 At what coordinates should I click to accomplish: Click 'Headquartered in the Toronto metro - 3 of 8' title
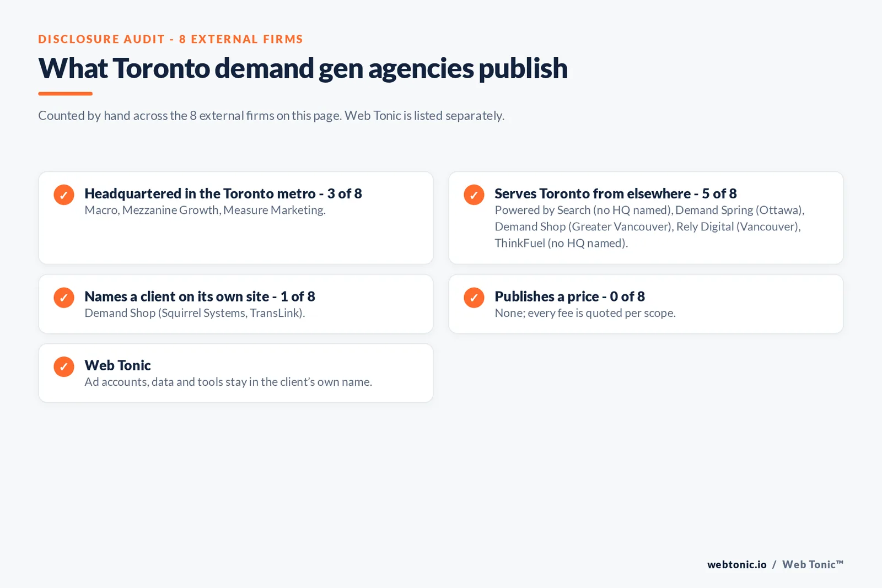pyautogui.click(x=223, y=193)
